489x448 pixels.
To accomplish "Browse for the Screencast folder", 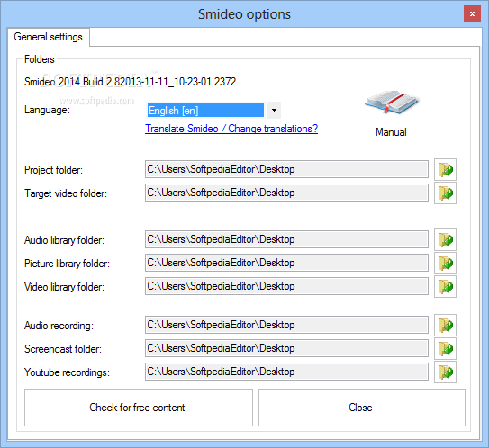I will click(x=445, y=349).
